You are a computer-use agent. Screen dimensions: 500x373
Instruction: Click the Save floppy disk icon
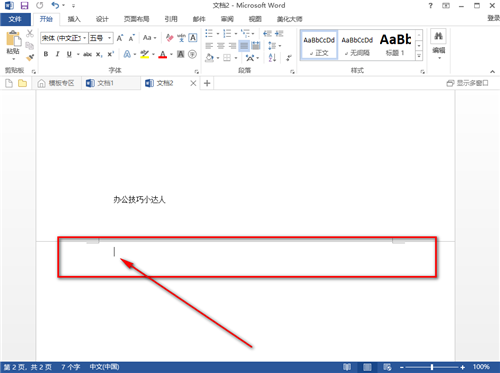click(x=24, y=5)
